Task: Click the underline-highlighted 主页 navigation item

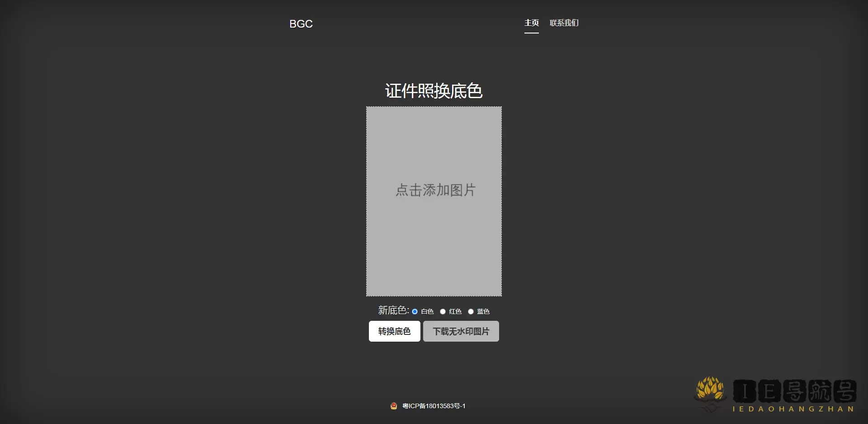Action: point(532,23)
